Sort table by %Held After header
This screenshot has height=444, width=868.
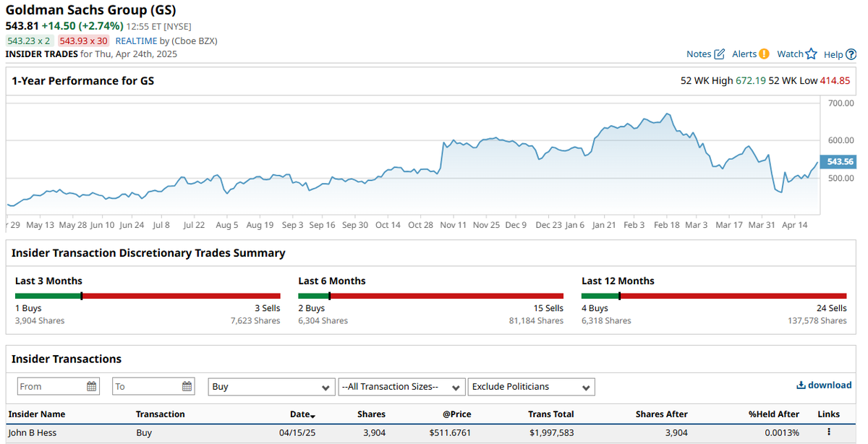tap(774, 414)
